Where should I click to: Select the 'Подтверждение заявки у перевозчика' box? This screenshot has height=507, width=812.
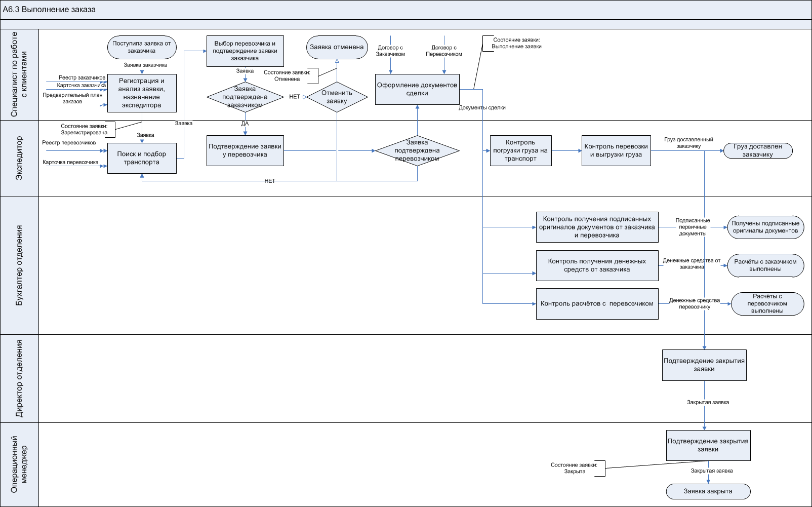click(245, 150)
